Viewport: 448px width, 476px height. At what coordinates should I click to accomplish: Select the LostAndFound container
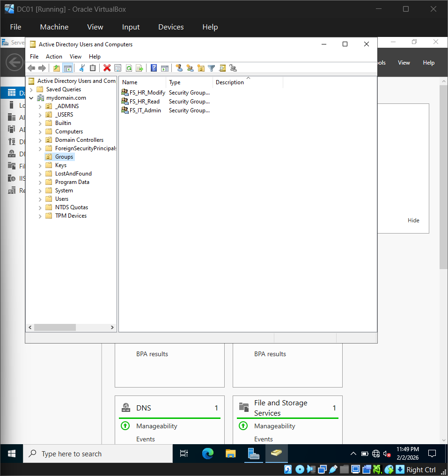(73, 174)
